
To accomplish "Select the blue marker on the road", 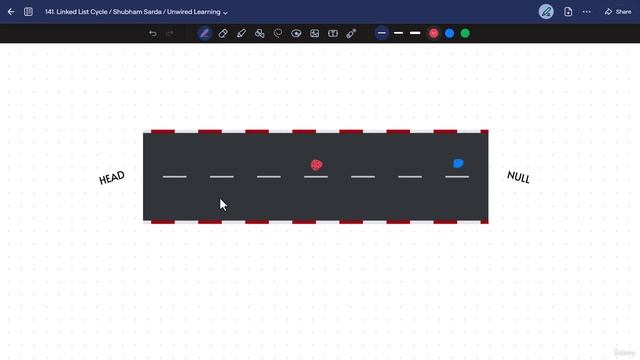I will [x=458, y=163].
